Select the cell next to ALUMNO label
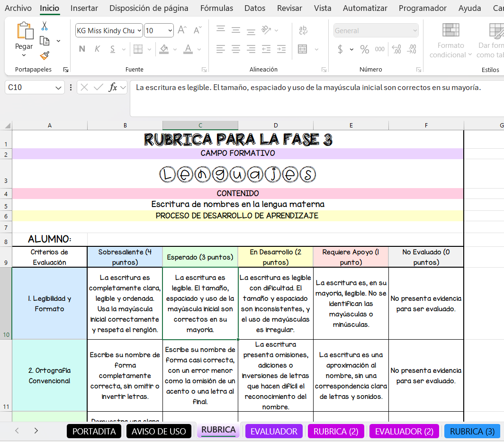This screenshot has height=442, width=504. point(125,239)
